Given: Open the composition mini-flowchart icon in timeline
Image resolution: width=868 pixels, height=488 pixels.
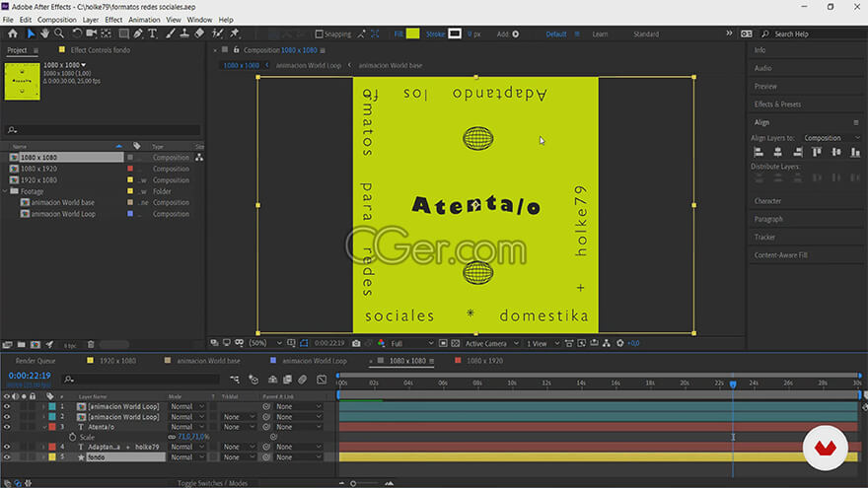Looking at the screenshot, I should click(235, 380).
